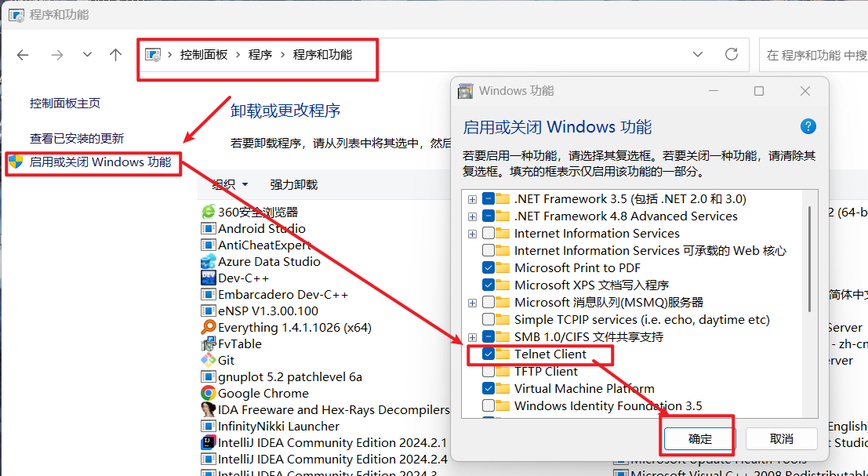
Task: Click the AntiCheatExpert program icon
Action: coord(208,245)
